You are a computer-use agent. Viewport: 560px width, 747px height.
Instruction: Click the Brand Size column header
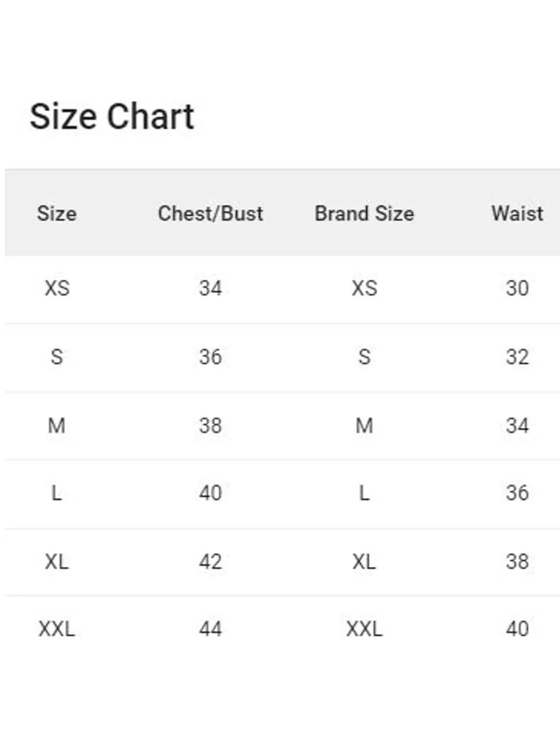point(364,213)
